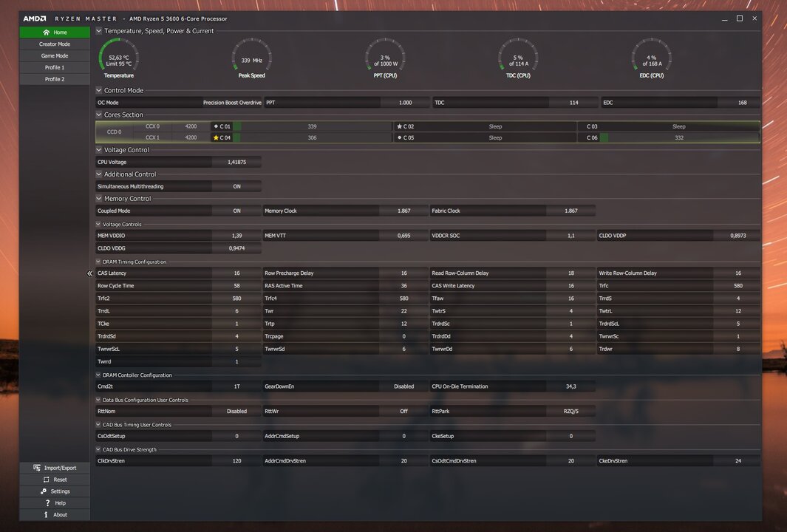Screen dimensions: 787x532
Task: Collapse the Cores Section chevron
Action: click(x=99, y=115)
